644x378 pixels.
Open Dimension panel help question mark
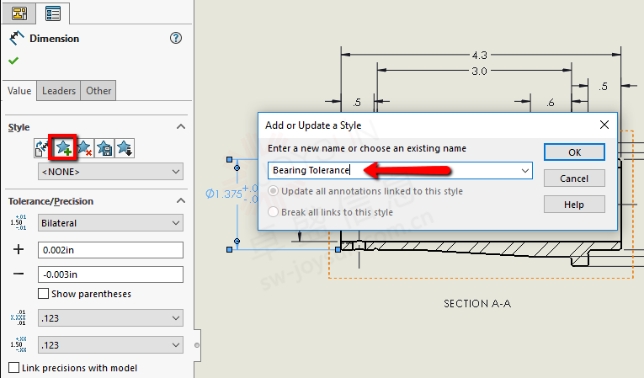click(176, 38)
